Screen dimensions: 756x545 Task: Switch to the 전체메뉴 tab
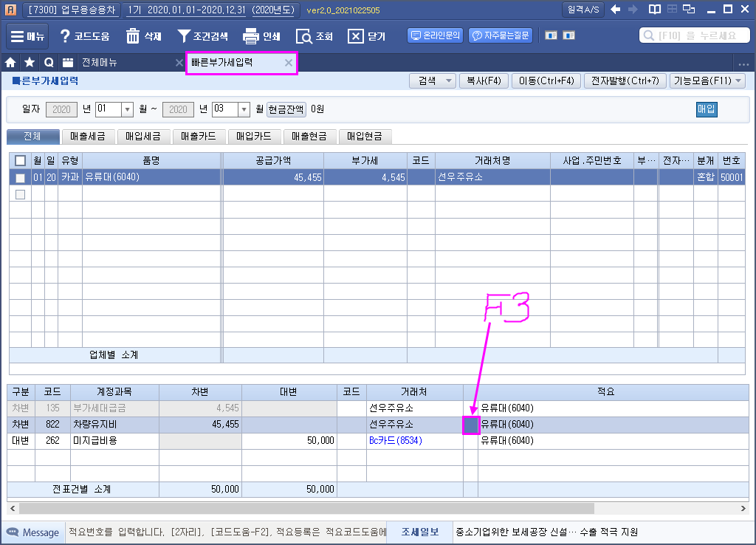point(100,62)
